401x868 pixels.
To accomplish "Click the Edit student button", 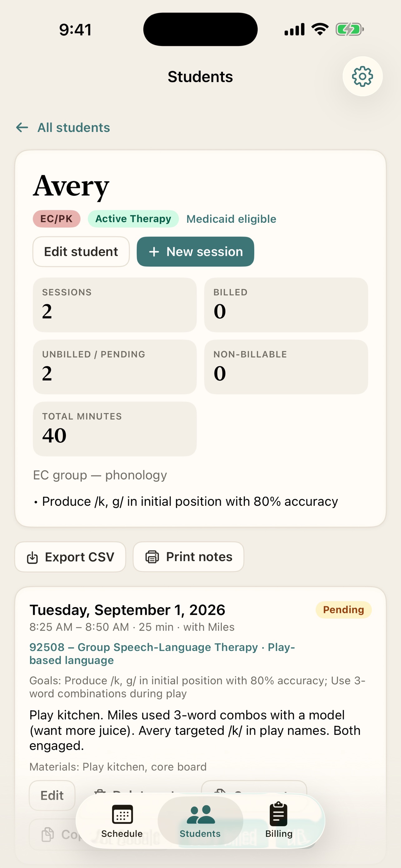I will pyautogui.click(x=81, y=251).
